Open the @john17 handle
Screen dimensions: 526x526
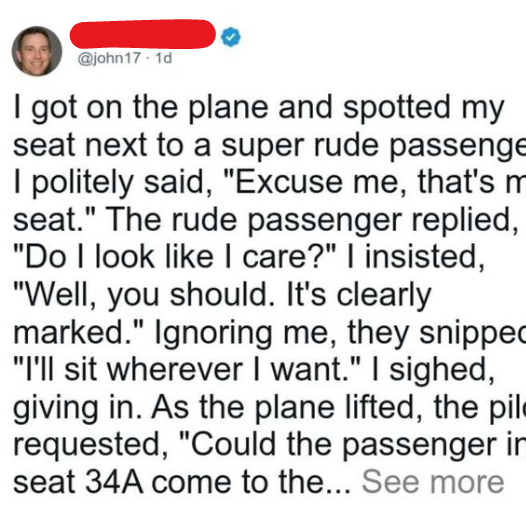pos(109,58)
